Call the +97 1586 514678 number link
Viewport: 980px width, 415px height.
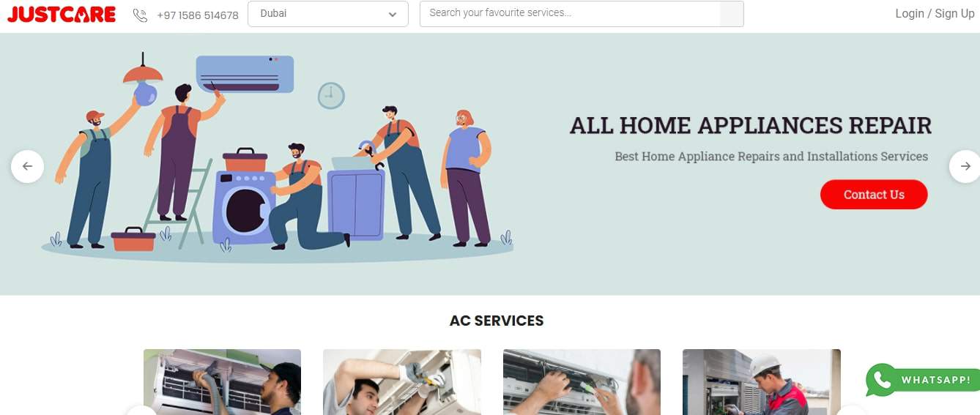point(198,15)
